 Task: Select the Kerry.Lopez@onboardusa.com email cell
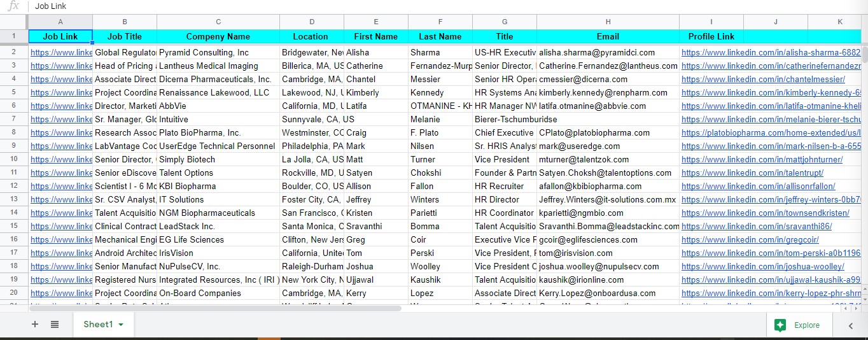point(608,293)
